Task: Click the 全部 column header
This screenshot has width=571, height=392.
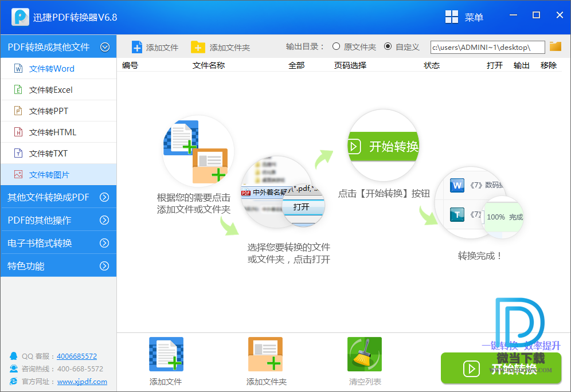Action: click(296, 65)
